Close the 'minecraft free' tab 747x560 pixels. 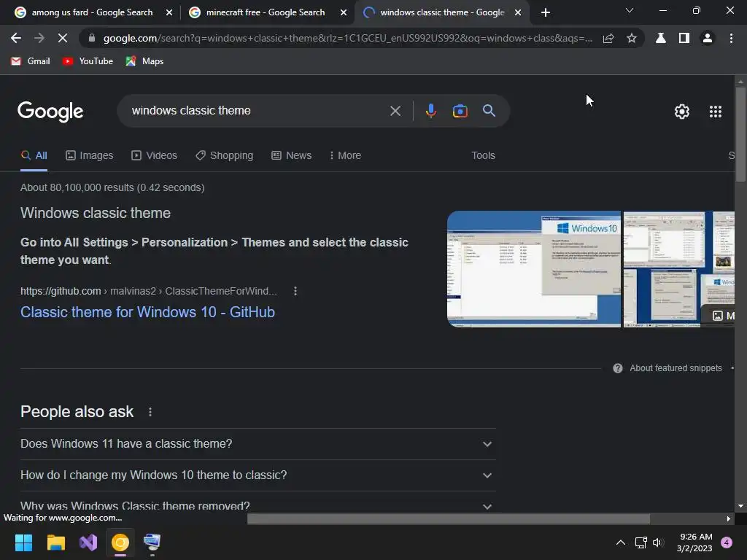click(344, 13)
